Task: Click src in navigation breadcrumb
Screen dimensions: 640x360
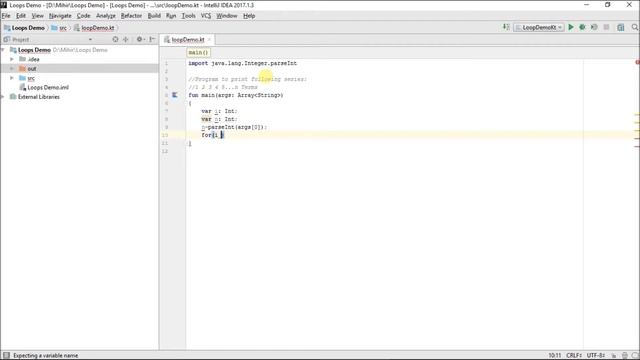Action: (x=63, y=28)
